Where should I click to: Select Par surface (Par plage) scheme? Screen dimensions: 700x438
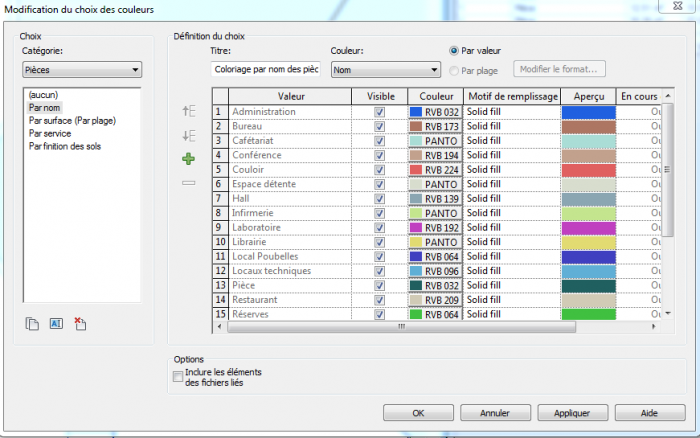pos(68,120)
